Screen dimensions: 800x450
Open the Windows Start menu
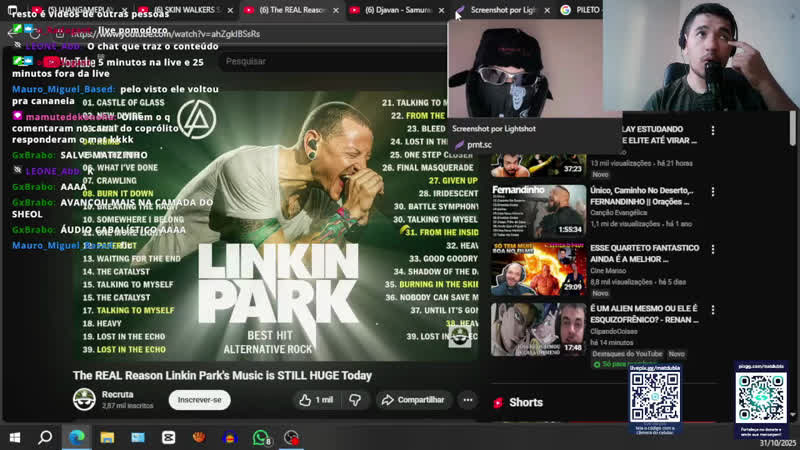point(15,438)
